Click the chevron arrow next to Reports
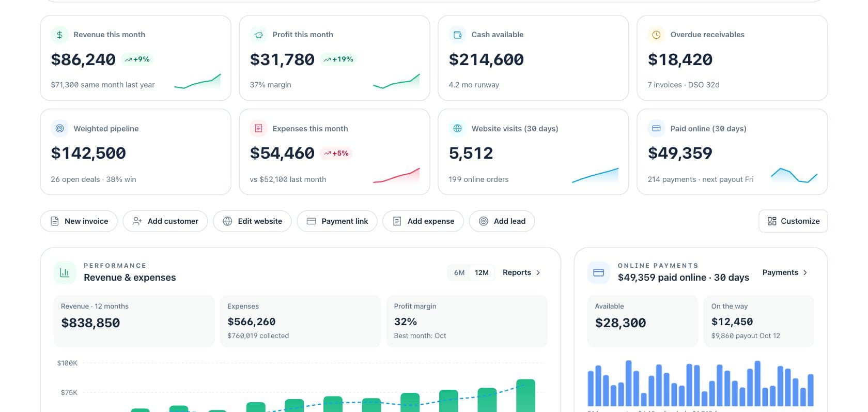The width and height of the screenshot is (868, 412). pyautogui.click(x=538, y=272)
